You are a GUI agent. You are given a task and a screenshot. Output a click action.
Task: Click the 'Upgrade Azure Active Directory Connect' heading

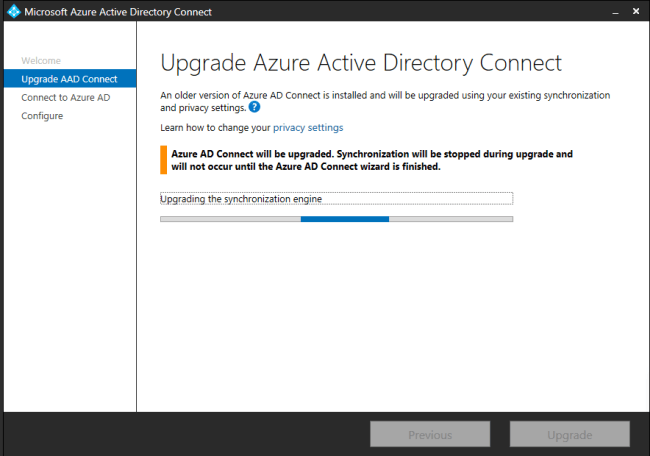pos(361,63)
